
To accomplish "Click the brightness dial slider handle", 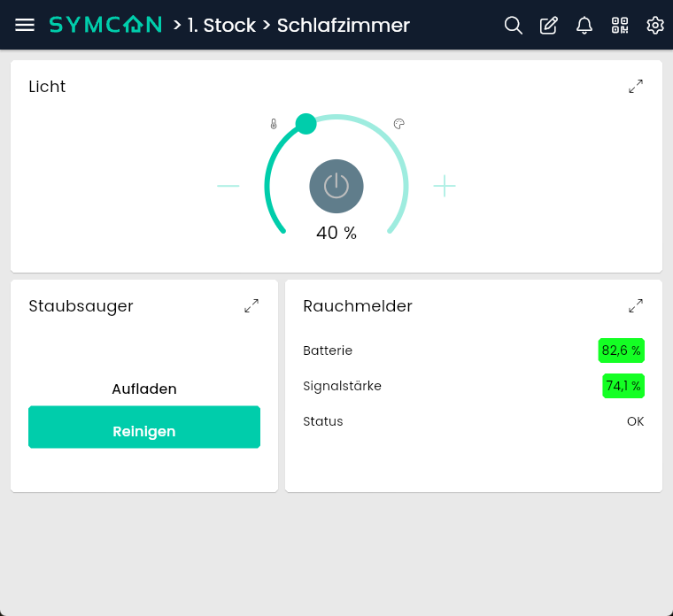I will pyautogui.click(x=306, y=124).
